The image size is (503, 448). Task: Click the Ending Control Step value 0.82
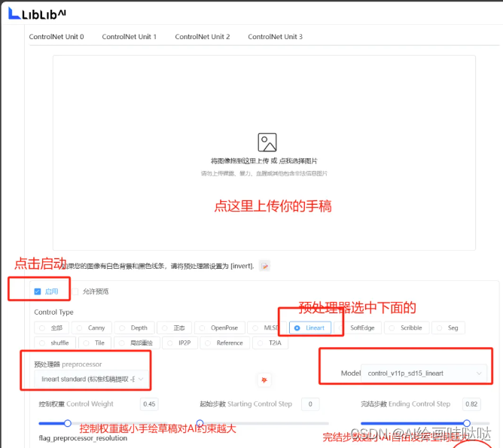[x=471, y=404]
